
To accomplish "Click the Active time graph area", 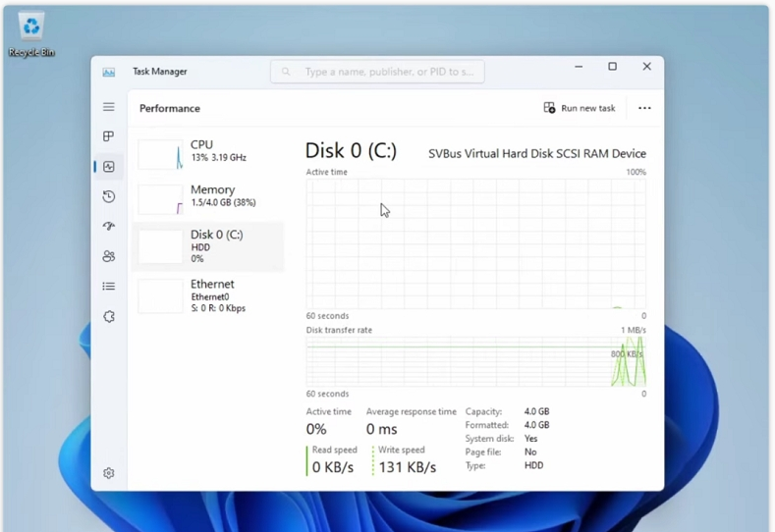I will [x=475, y=243].
